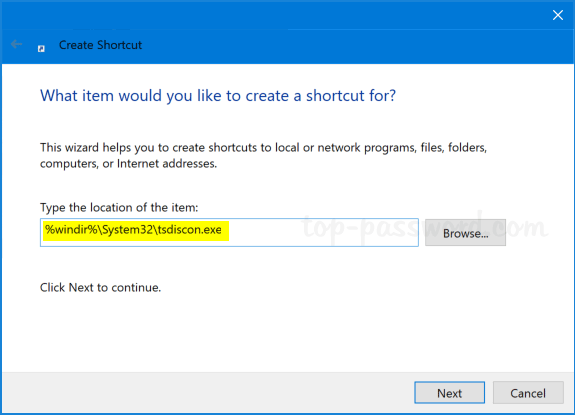The height and width of the screenshot is (415, 575).
Task: Click inside the item location text field
Action: coord(229,232)
